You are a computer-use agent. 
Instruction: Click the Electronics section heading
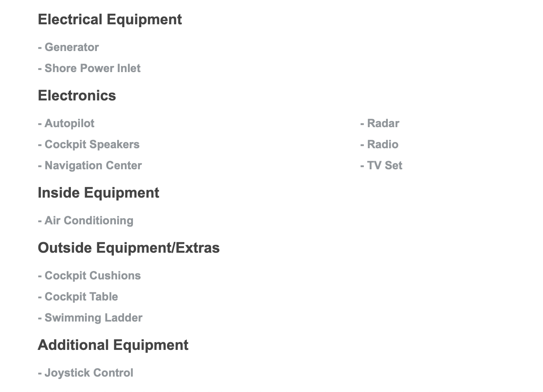pos(77,96)
